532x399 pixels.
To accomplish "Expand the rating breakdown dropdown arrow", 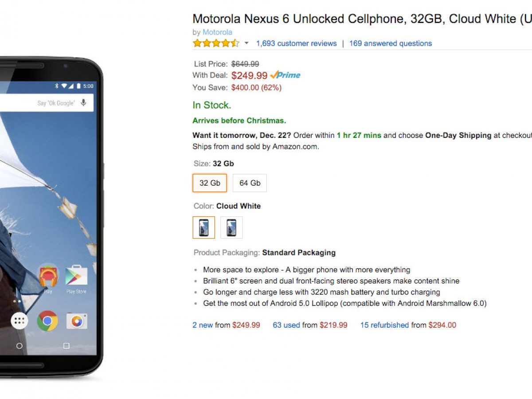I will 247,43.
